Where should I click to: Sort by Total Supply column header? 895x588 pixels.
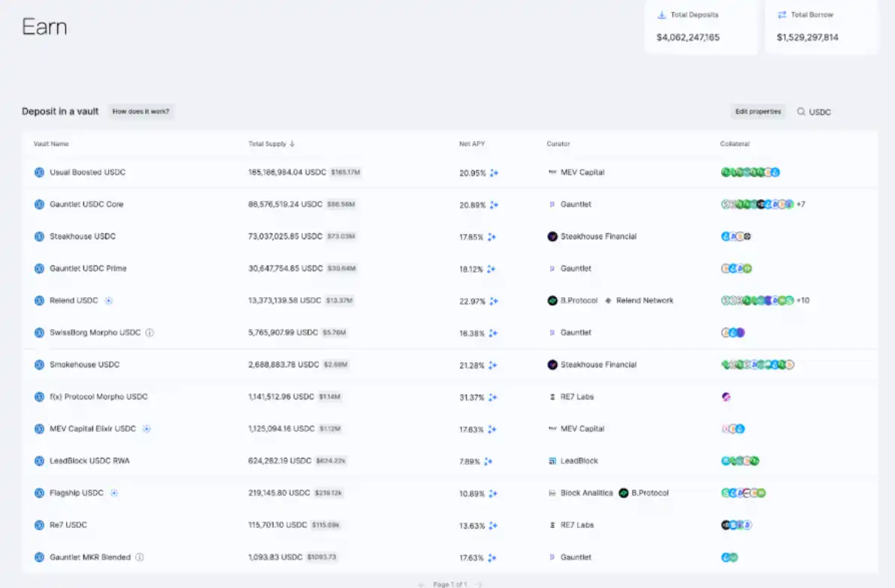(271, 143)
